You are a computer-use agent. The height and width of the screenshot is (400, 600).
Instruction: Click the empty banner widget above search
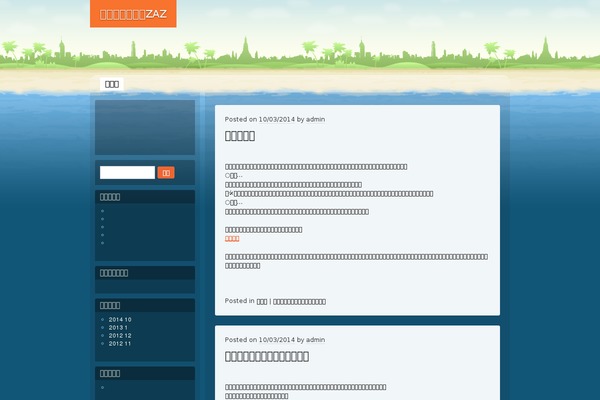pos(145,127)
